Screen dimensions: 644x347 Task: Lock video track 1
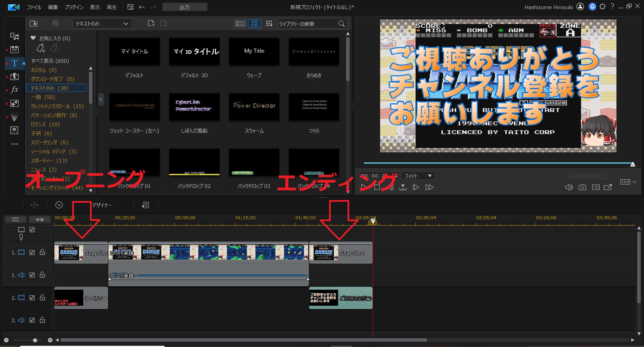pos(42,252)
